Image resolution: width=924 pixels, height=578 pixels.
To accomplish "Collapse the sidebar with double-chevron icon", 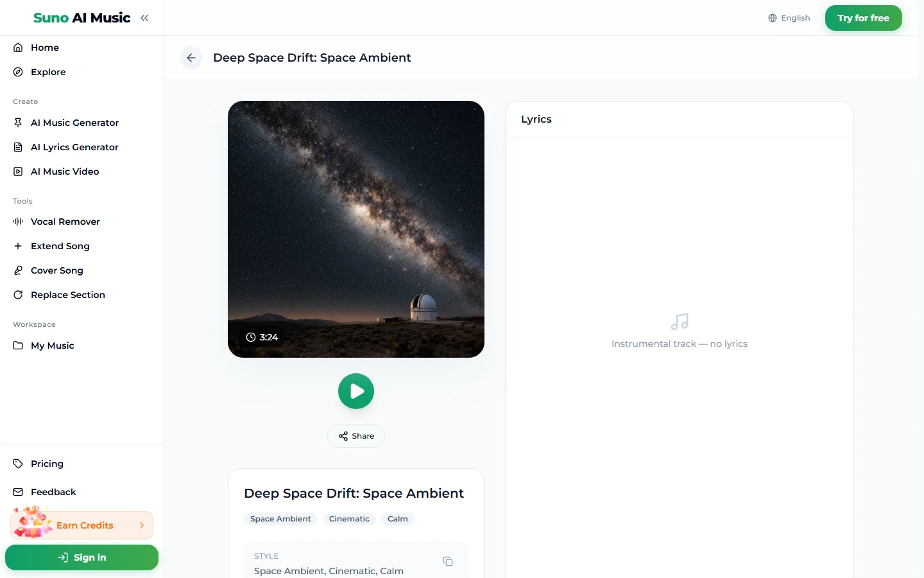I will pos(144,18).
